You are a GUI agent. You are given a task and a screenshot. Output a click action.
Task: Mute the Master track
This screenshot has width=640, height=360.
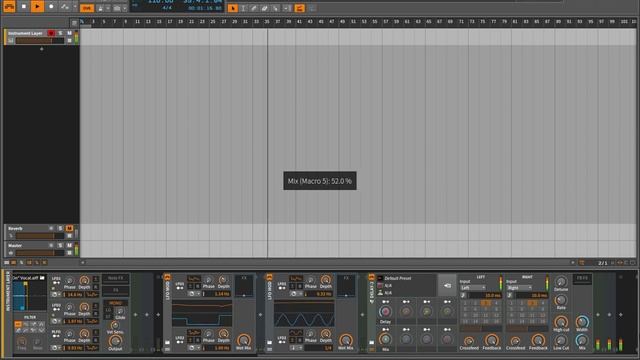point(69,245)
